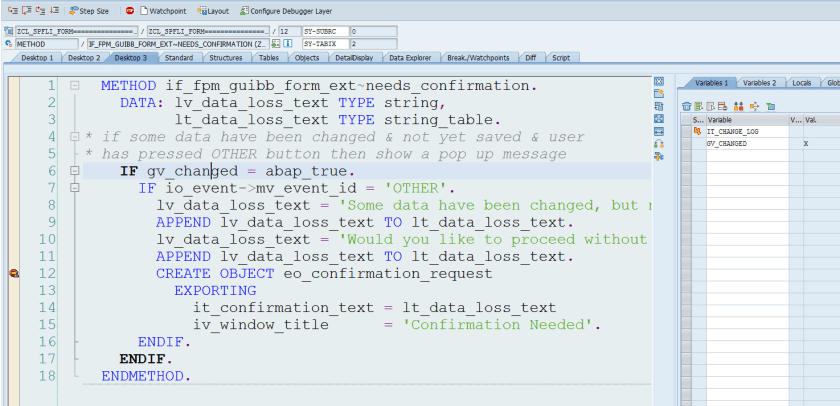
Task: Switch to Desktop 1 tab
Action: [x=37, y=58]
